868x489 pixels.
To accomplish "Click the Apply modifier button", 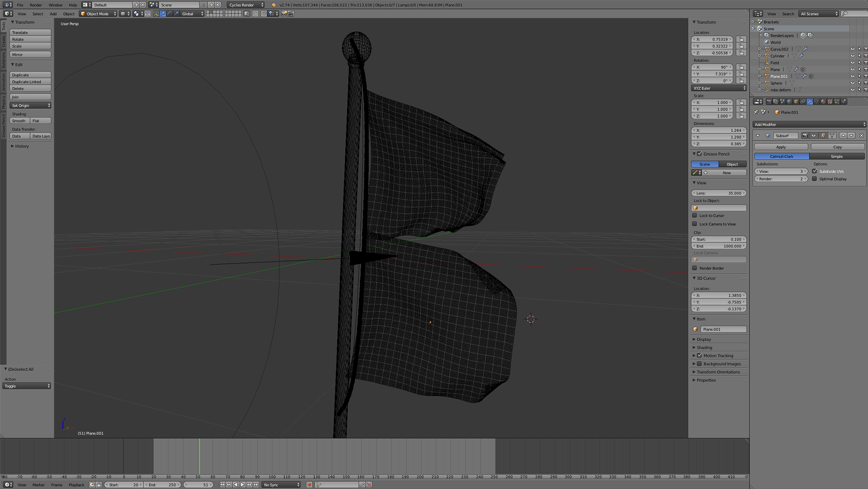I will [781, 147].
